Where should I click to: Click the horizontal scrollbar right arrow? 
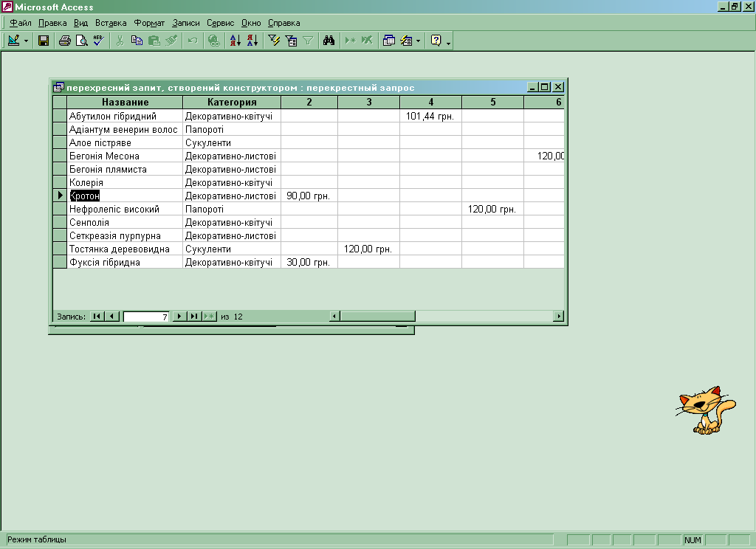coord(558,317)
